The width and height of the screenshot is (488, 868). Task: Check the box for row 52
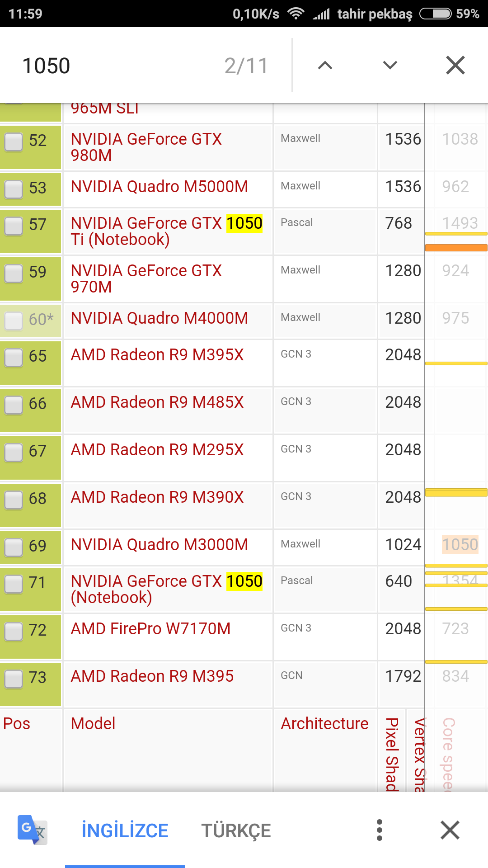pyautogui.click(x=14, y=142)
